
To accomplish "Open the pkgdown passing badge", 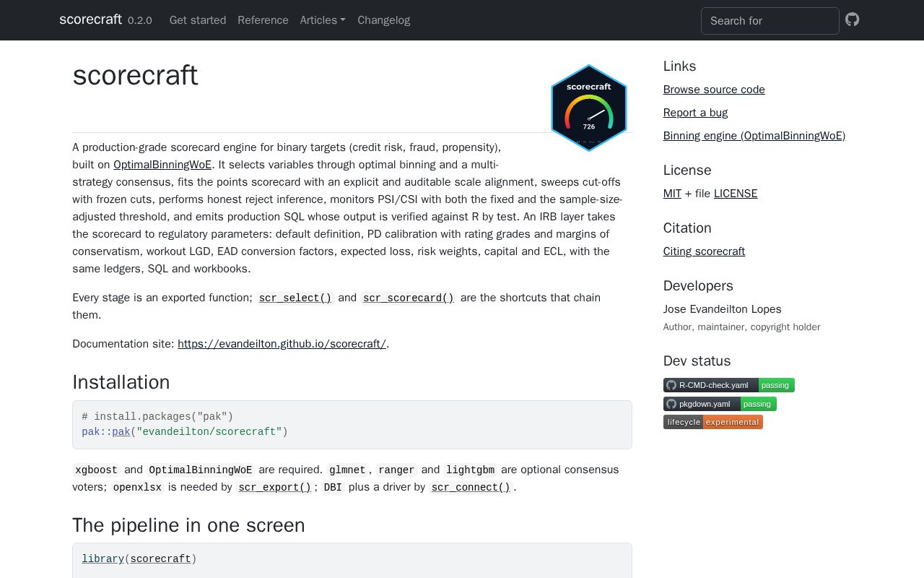I will [x=720, y=404].
